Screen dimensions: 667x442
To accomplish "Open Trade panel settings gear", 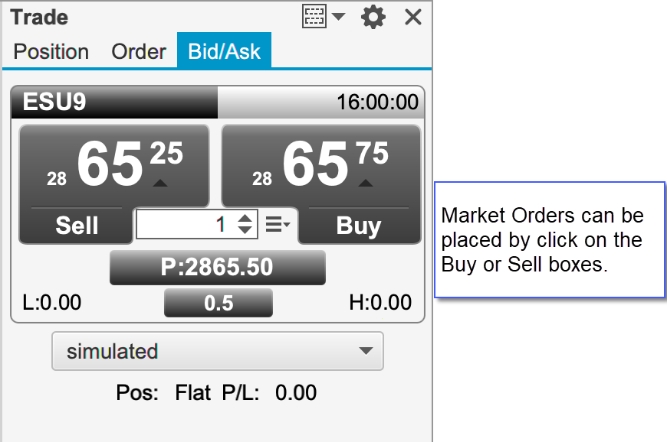I will pyautogui.click(x=373, y=17).
